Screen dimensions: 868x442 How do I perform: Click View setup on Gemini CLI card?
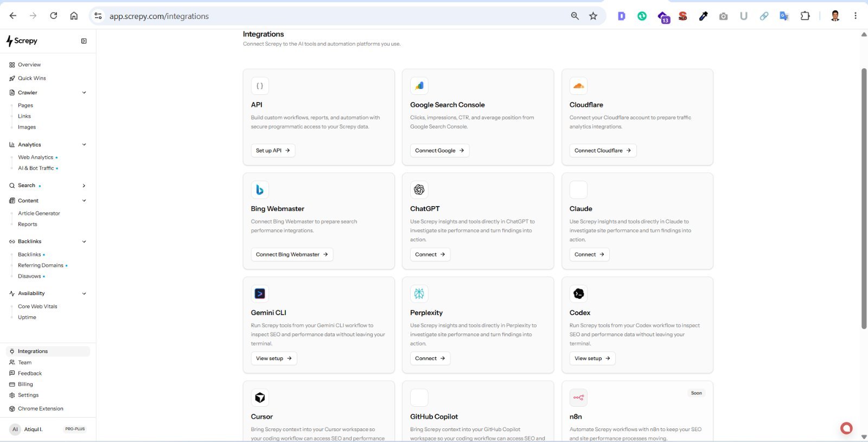pyautogui.click(x=274, y=358)
